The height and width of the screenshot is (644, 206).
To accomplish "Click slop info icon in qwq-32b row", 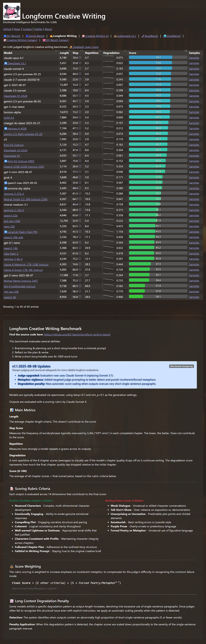I will 80,226.
